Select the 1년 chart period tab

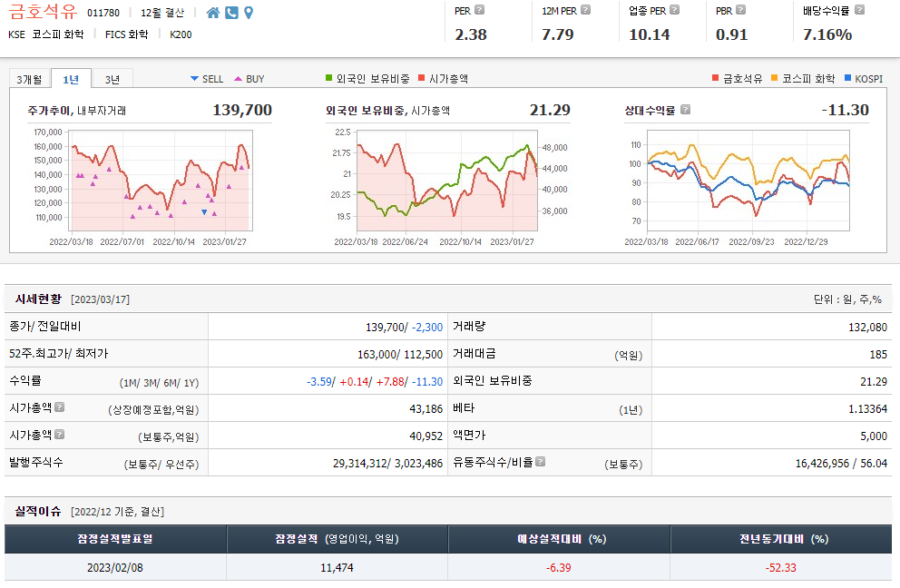tap(71, 79)
